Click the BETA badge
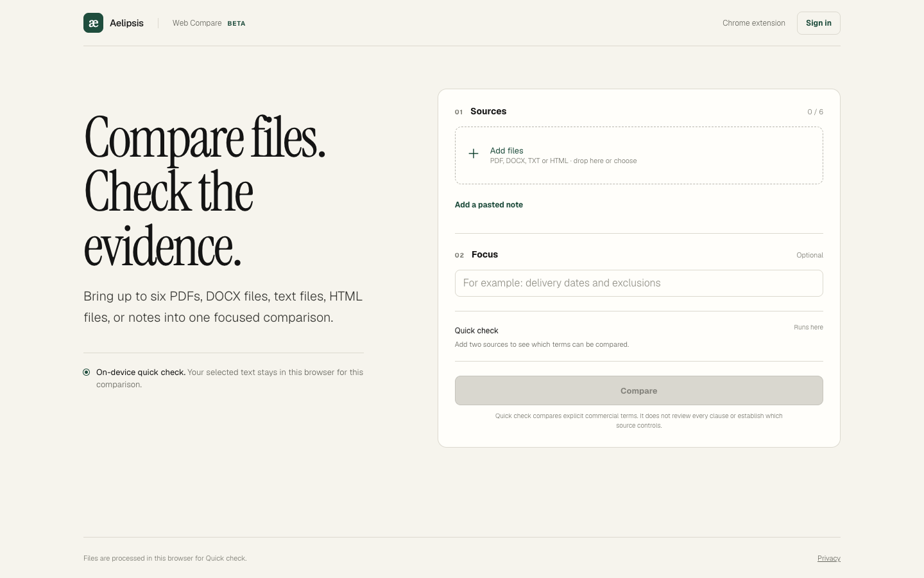This screenshot has width=924, height=578. click(x=236, y=24)
